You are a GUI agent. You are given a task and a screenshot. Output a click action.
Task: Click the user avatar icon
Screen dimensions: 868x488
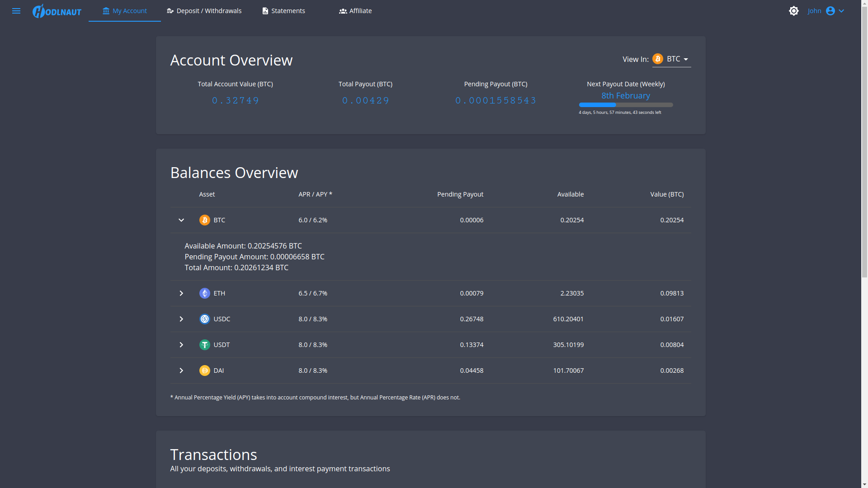pyautogui.click(x=830, y=11)
